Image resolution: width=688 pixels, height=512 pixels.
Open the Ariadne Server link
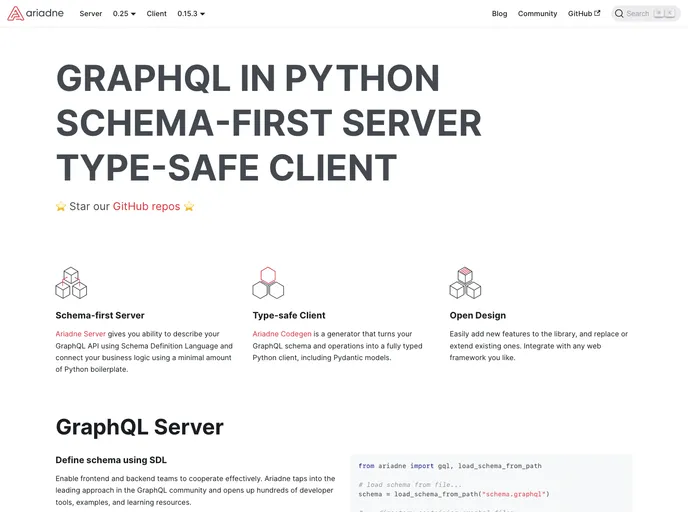tap(81, 333)
